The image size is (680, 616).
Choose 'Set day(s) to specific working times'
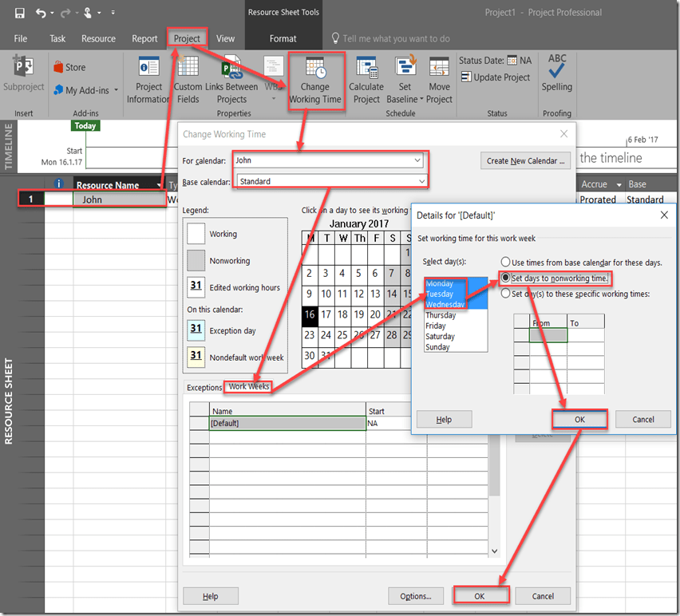[506, 294]
